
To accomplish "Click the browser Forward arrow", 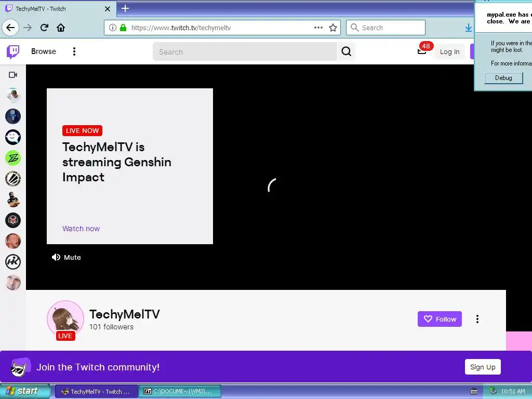I will pos(28,28).
